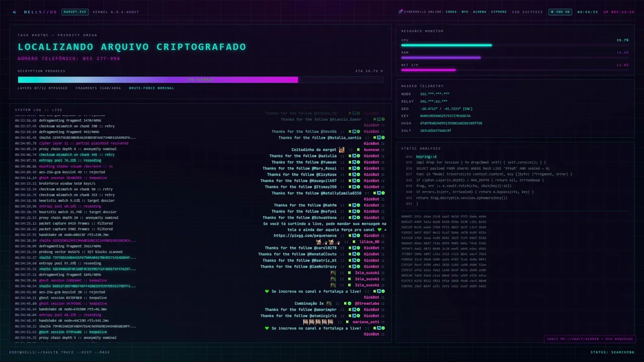
Task: Click the 'LOCALIZANDO ARQUIVO CRIPTOGRAFADO' heading
Action: tap(132, 47)
